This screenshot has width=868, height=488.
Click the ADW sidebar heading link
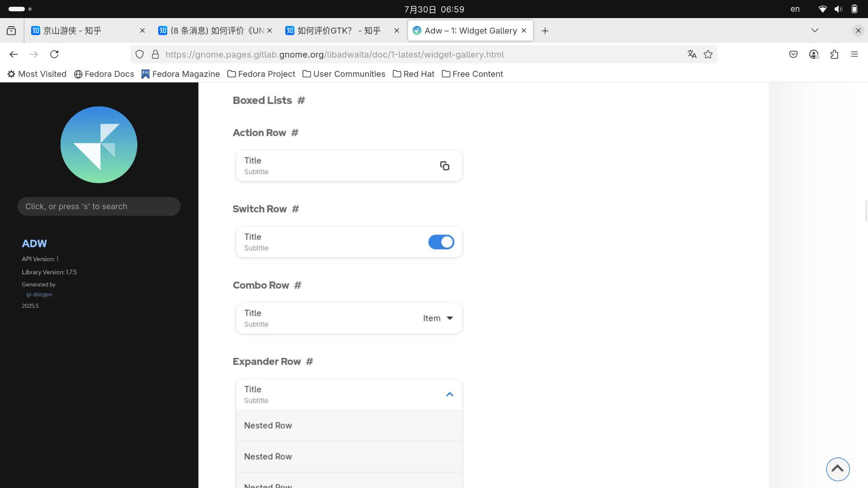coord(34,244)
